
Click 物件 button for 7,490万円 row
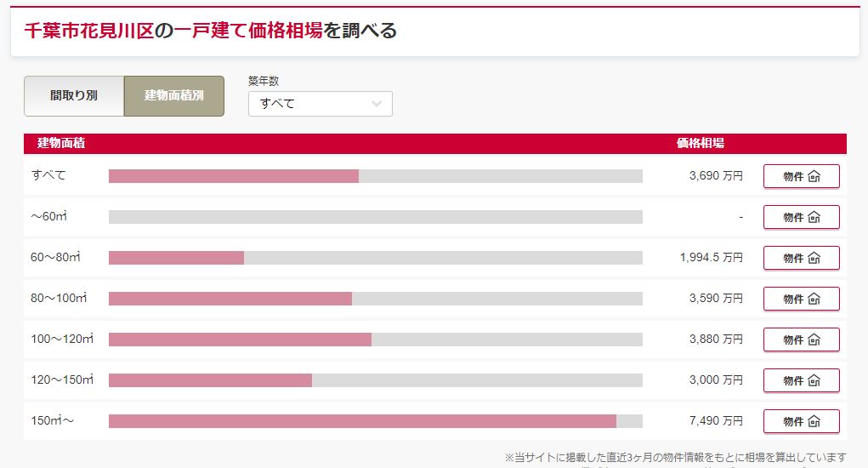[801, 421]
